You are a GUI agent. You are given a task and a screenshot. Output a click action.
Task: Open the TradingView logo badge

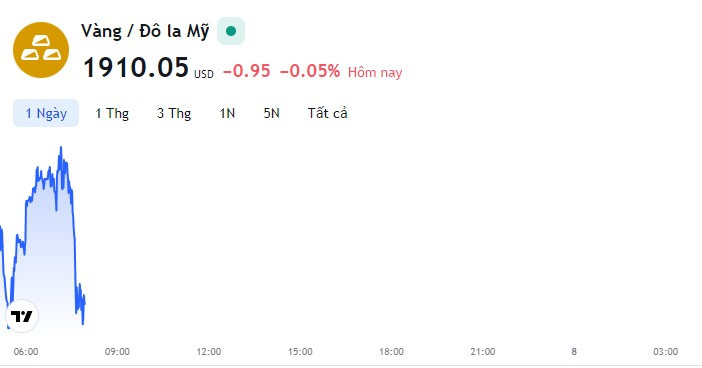point(22,316)
